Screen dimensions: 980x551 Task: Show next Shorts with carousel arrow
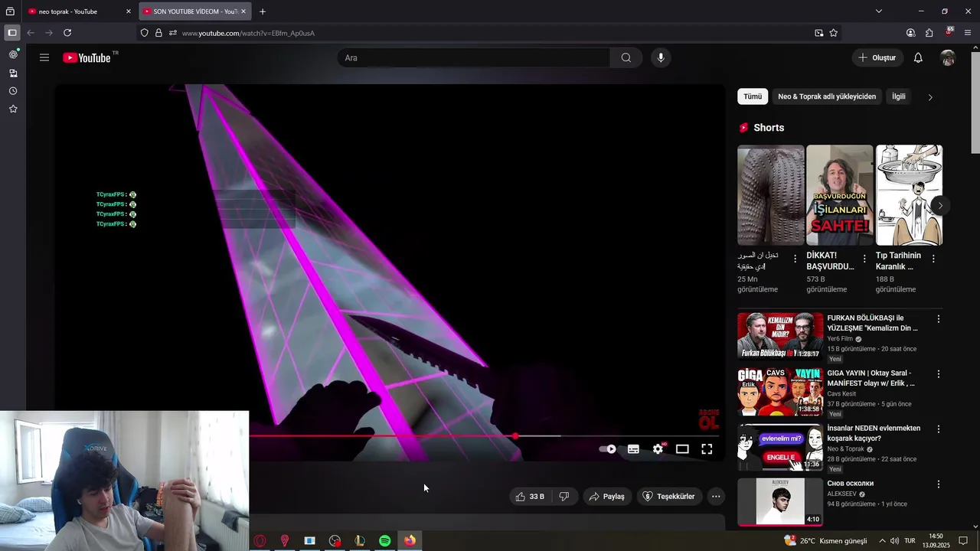[x=940, y=205]
